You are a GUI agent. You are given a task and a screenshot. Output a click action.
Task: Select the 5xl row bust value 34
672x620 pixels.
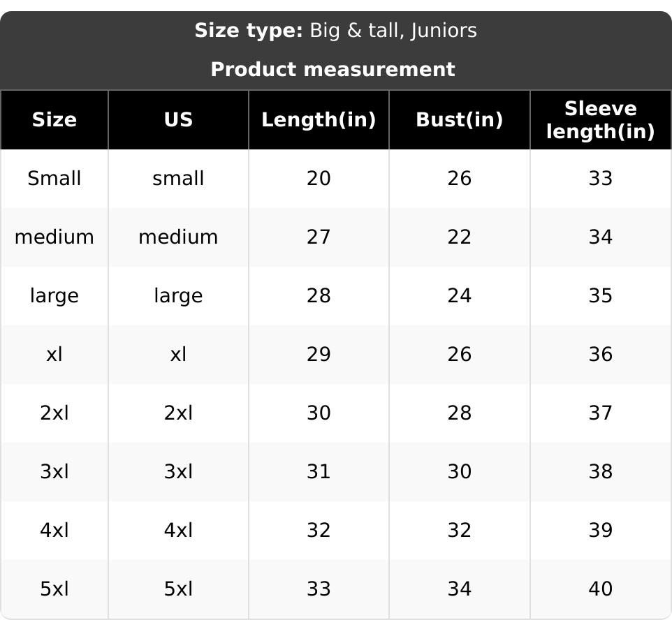(x=459, y=589)
